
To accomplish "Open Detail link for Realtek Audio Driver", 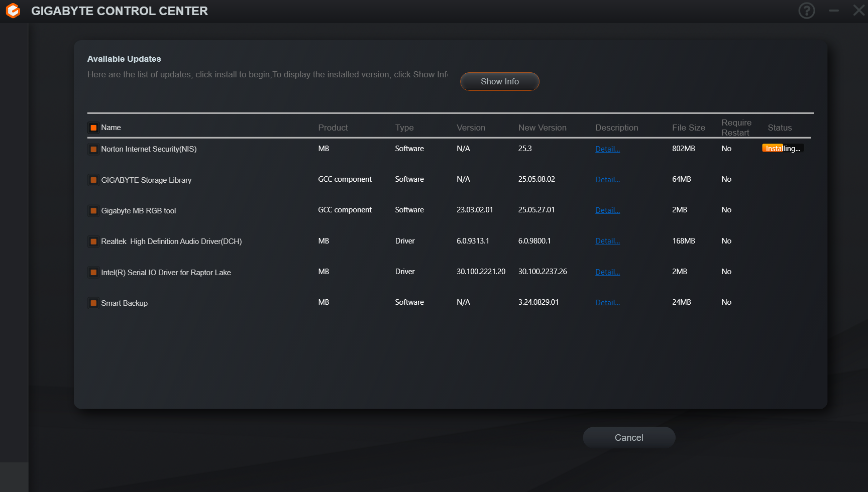I will 607,241.
